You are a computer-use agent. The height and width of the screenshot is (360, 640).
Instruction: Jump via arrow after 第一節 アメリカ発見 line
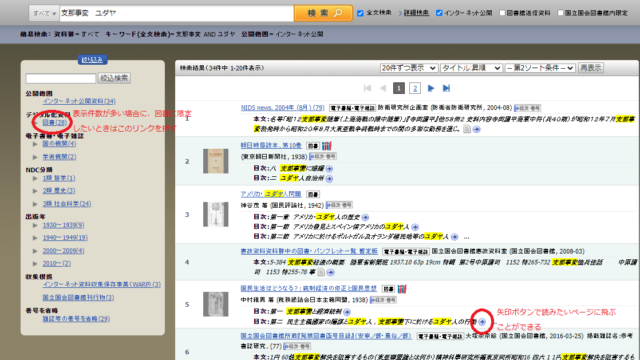tap(415, 227)
